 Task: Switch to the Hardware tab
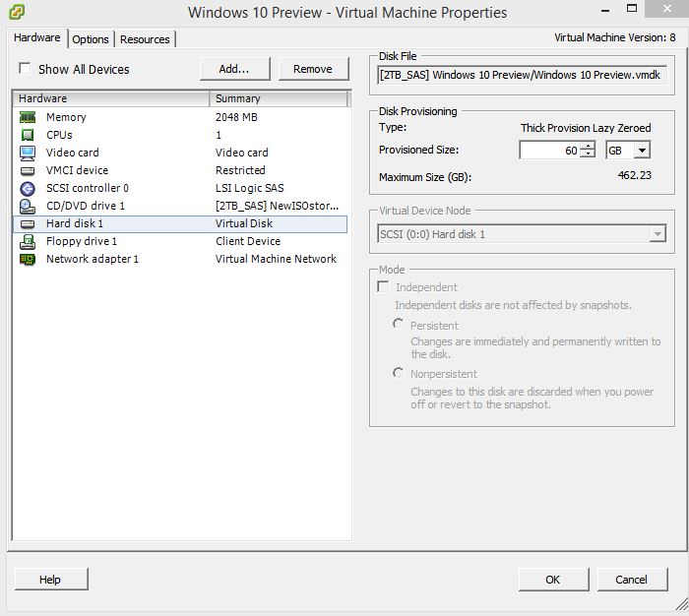pyautogui.click(x=37, y=37)
